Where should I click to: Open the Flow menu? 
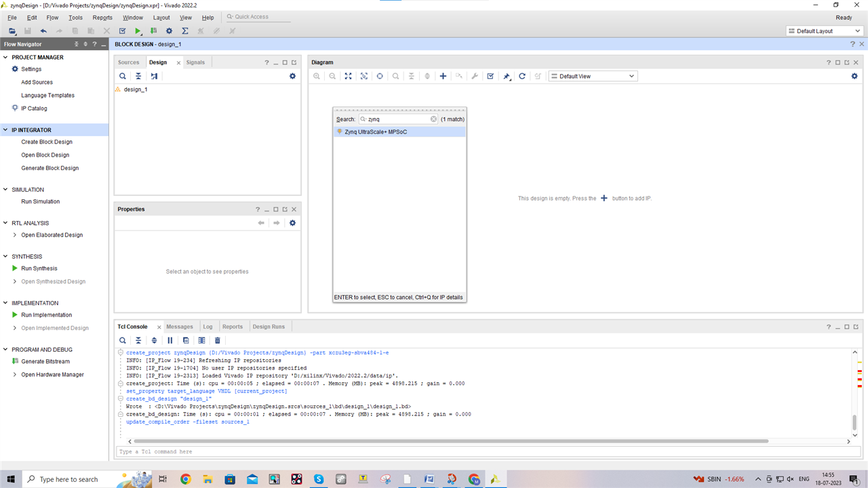pyautogui.click(x=52, y=18)
